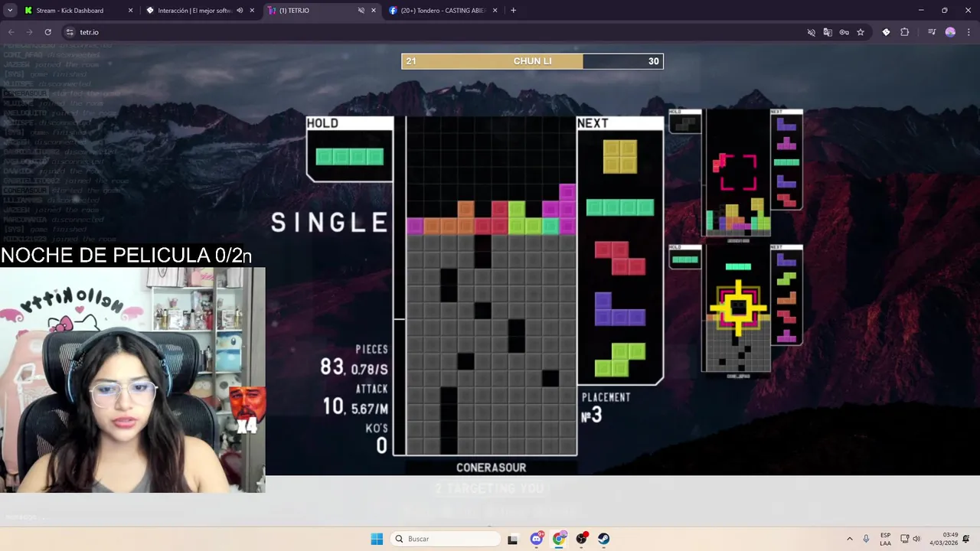Viewport: 980px width, 551px height.
Task: Open Task View on the taskbar
Action: tap(512, 539)
